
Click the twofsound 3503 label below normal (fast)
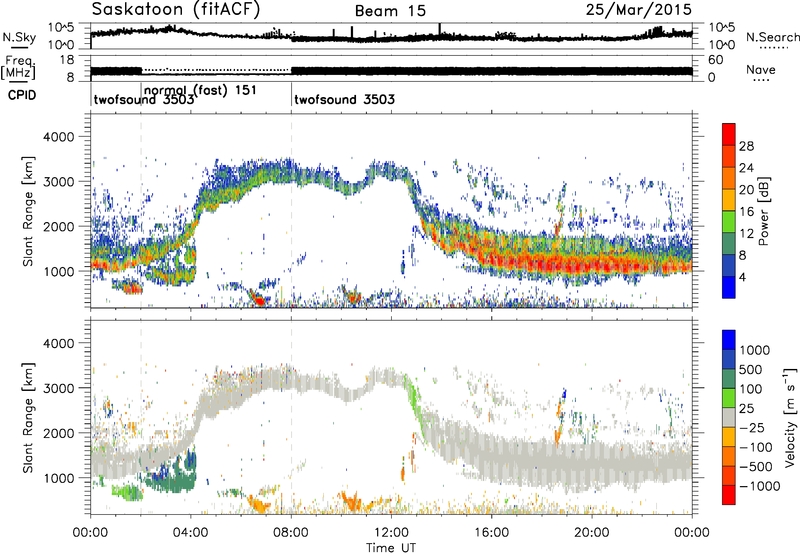tap(144, 99)
